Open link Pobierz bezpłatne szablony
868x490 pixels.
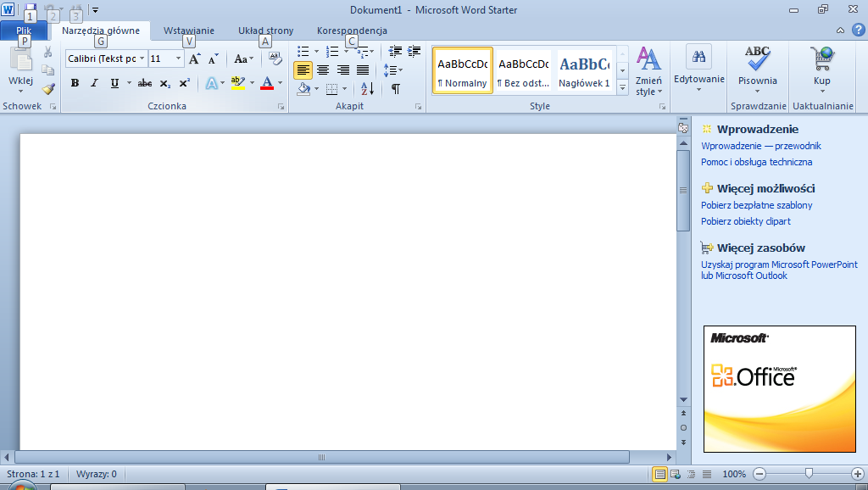click(x=756, y=205)
